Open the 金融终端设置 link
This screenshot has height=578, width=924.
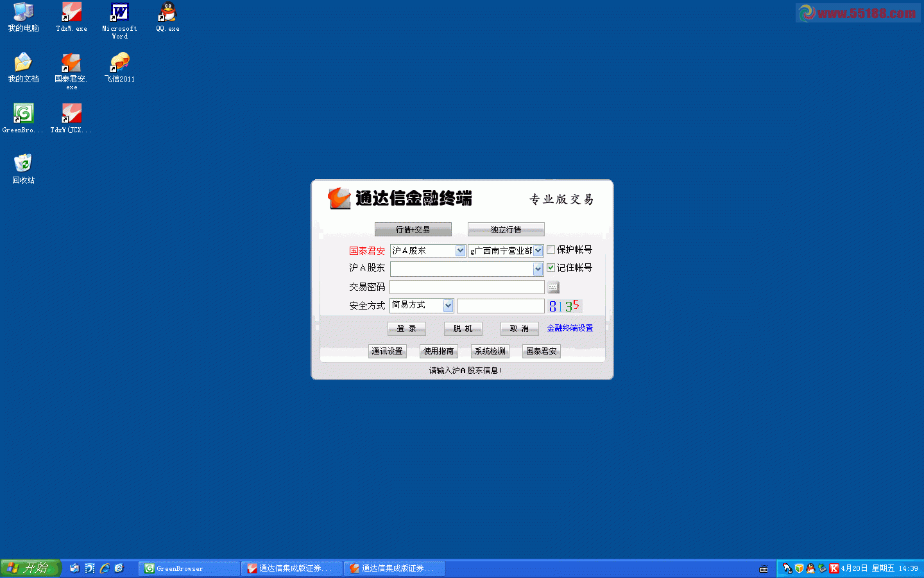[570, 328]
